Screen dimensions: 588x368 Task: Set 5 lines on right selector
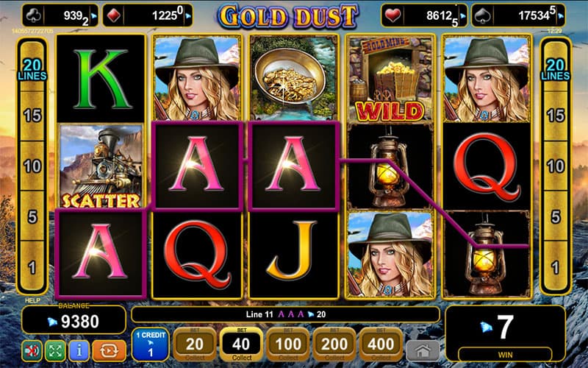tap(556, 216)
